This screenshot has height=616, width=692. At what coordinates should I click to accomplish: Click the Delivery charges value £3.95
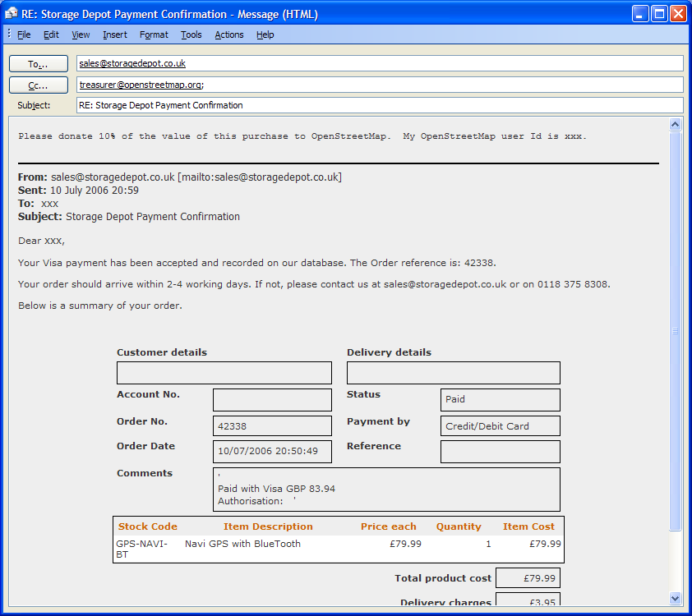tap(528, 600)
